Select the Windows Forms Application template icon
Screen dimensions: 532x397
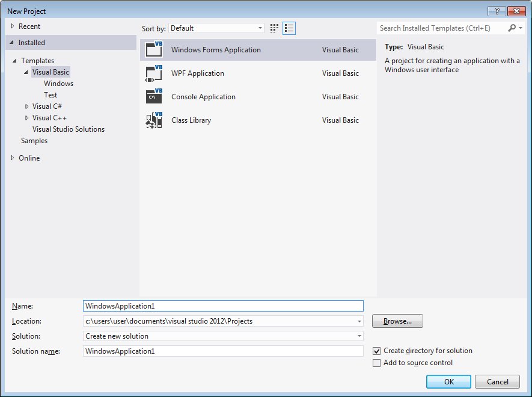coord(154,50)
